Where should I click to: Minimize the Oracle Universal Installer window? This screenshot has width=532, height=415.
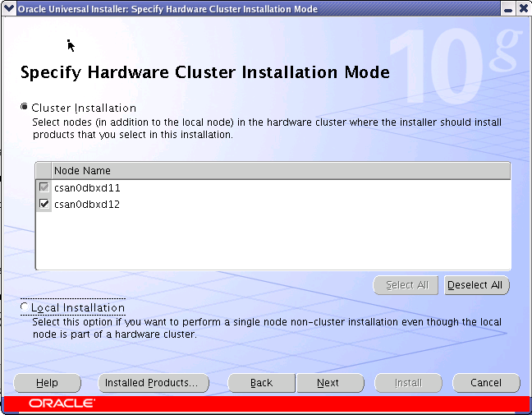(x=508, y=8)
